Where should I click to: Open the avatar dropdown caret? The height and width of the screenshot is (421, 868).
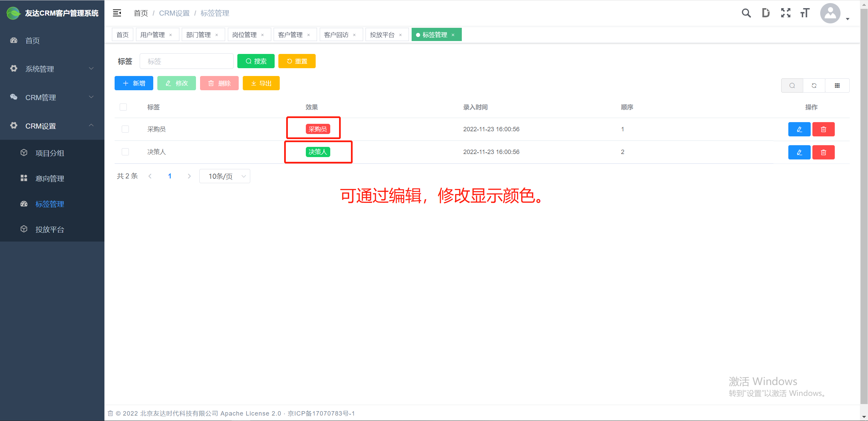click(x=848, y=19)
